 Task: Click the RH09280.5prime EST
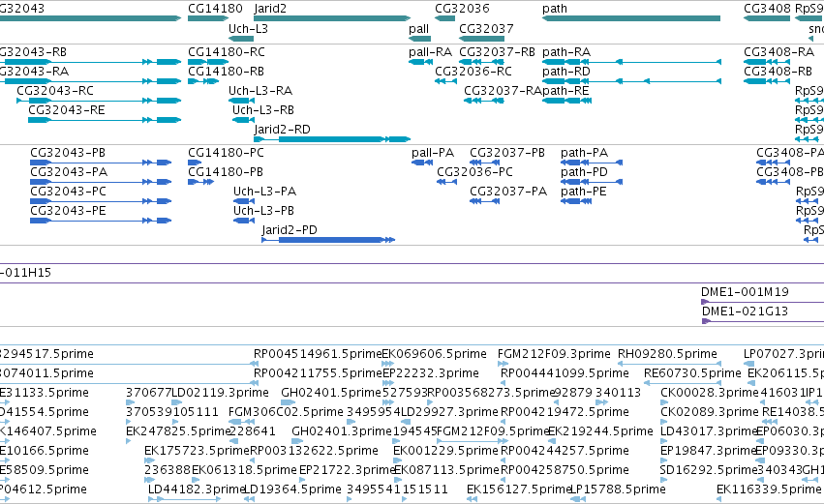667,354
